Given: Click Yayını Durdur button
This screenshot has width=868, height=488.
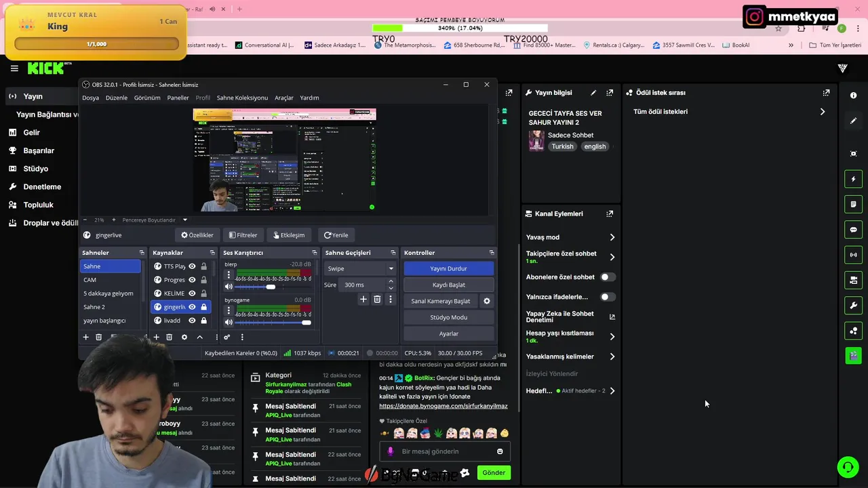Looking at the screenshot, I should (448, 268).
